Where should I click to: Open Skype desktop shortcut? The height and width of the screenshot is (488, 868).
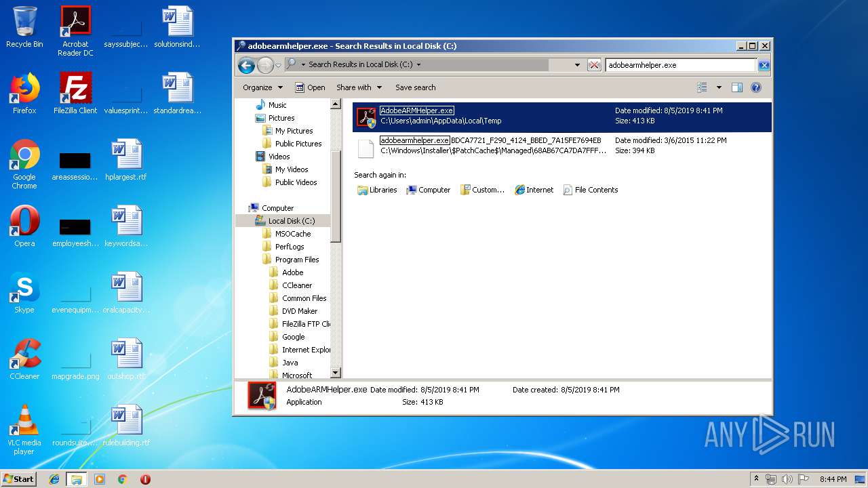coord(24,293)
